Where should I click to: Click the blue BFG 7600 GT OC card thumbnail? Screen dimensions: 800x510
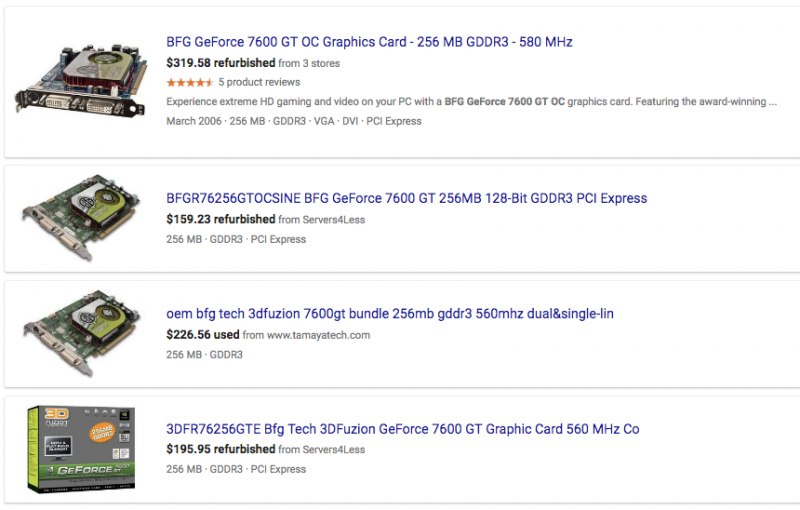(x=82, y=81)
